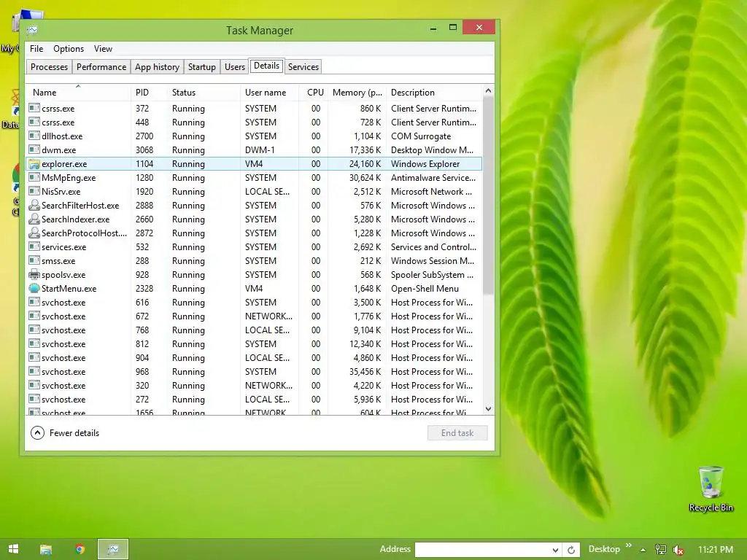
Task: Click the Spooler SubSystem description
Action: (432, 275)
